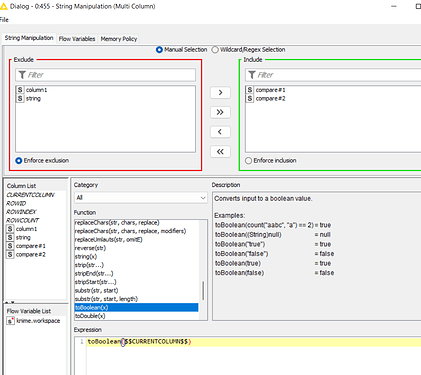Click the Function list scrollbar thumb
Viewport: 421px width, 375px height.
click(x=203, y=290)
